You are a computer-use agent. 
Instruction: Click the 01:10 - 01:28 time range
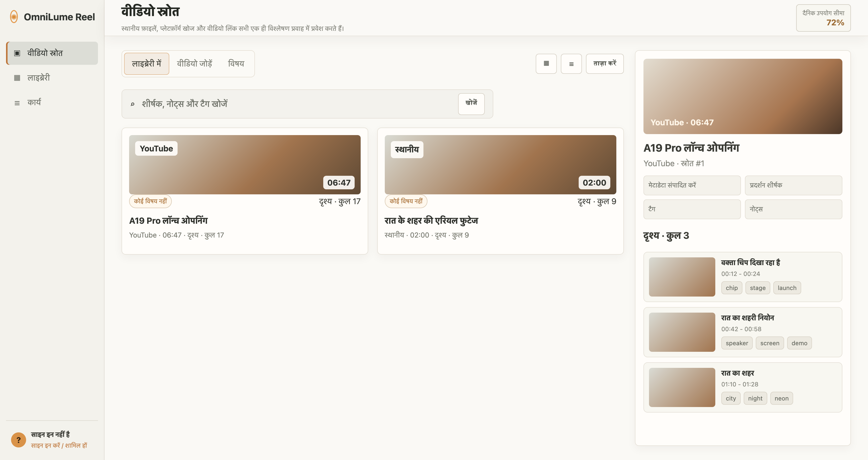coord(740,384)
